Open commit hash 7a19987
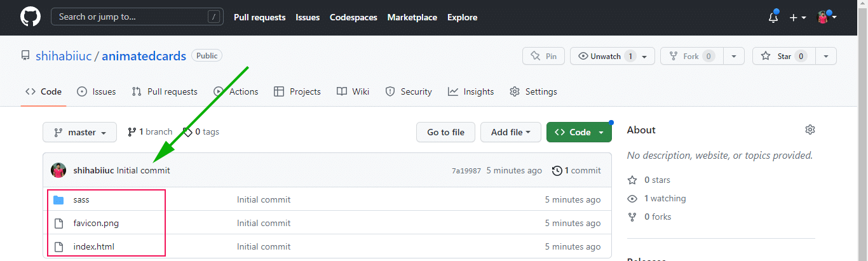 (466, 171)
